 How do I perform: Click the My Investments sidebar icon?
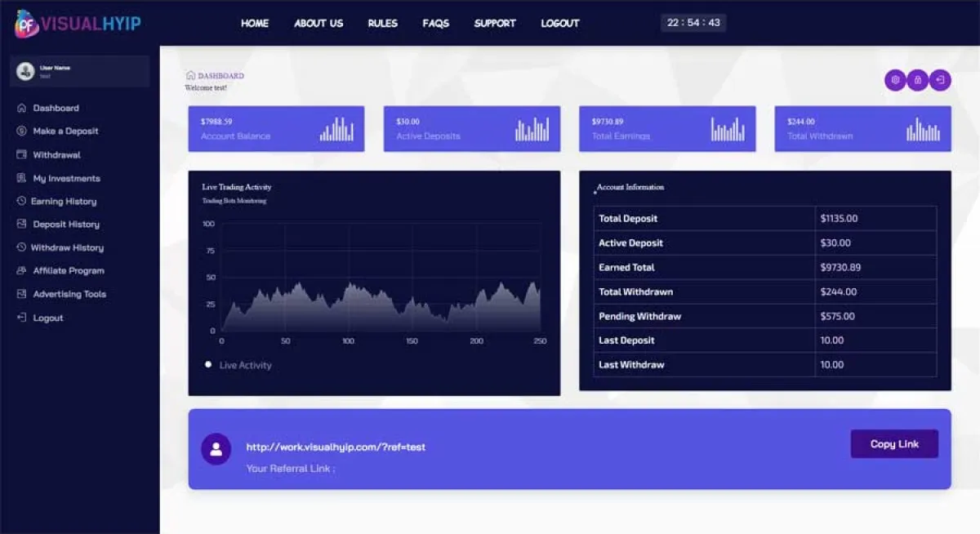point(22,178)
